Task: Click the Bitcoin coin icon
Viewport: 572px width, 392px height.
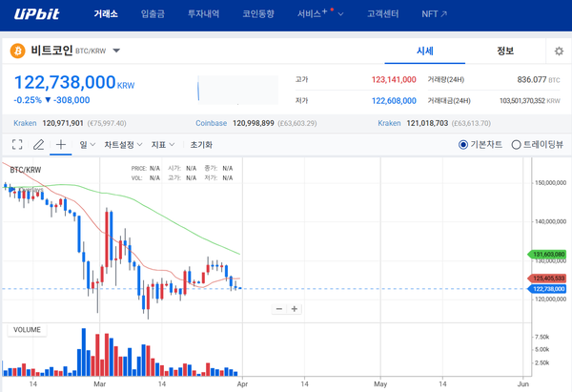Action: pos(17,51)
